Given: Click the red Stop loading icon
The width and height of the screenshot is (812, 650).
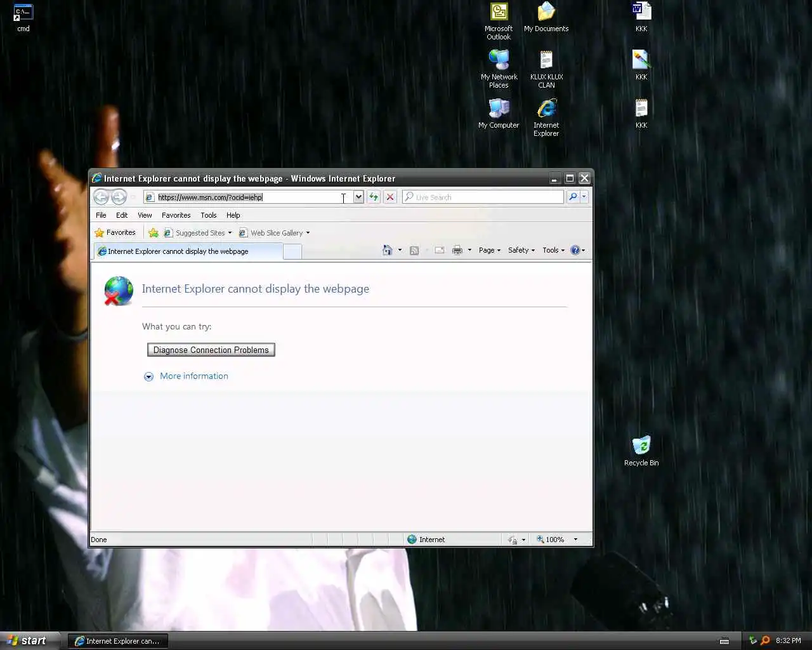Looking at the screenshot, I should click(x=390, y=197).
